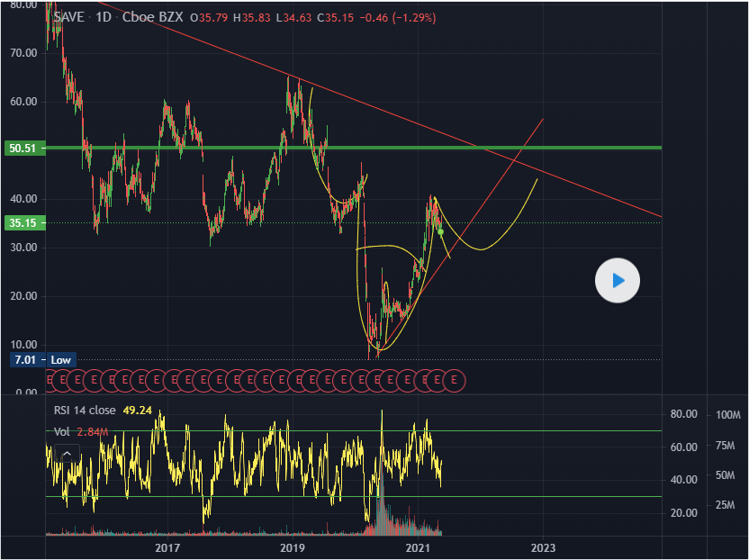Click the 1D interval label in legend
This screenshot has height=560, width=749.
click(x=104, y=18)
